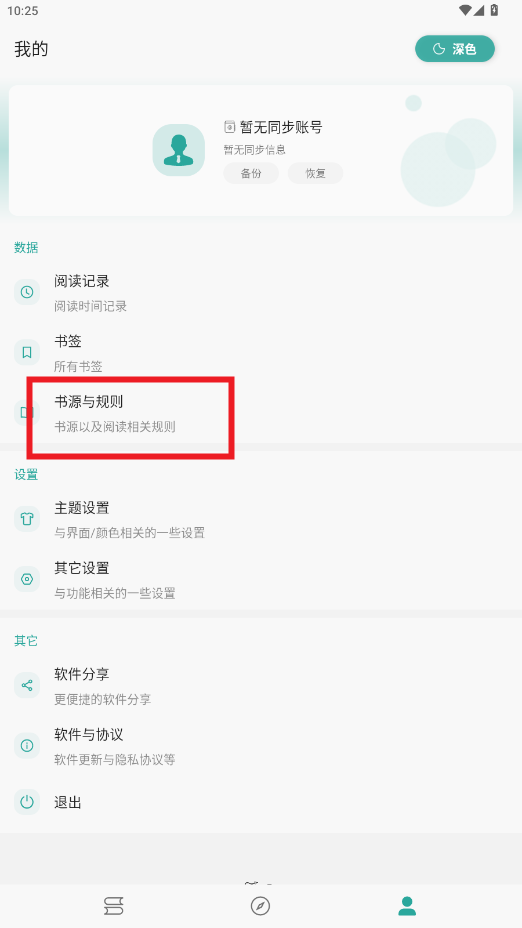The height and width of the screenshot is (928, 522).
Task: Switch to the bookshelf tab
Action: pyautogui.click(x=114, y=906)
